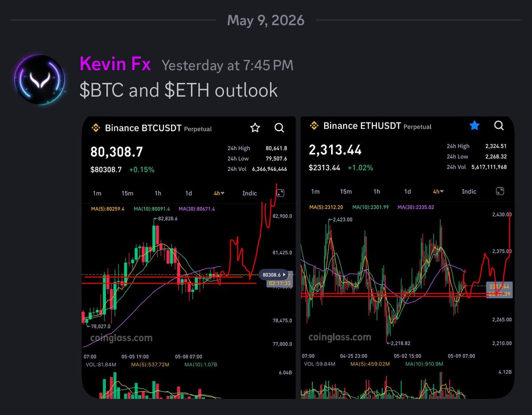Click the +1.02% ETH change value
The height and width of the screenshot is (415, 532).
point(360,168)
